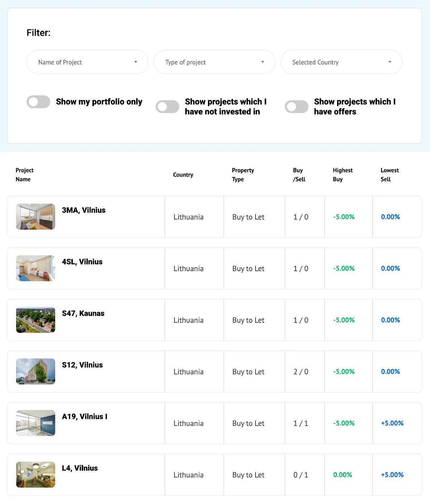Click Buy to Let in the S12, Vilnius row
Screen dimensions: 430x504
click(x=248, y=372)
